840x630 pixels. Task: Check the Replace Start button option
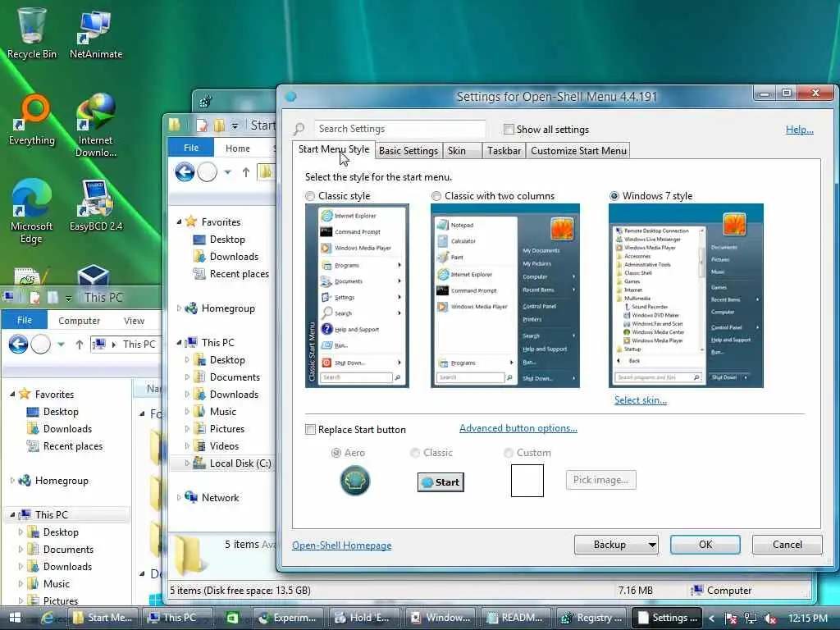click(x=310, y=430)
